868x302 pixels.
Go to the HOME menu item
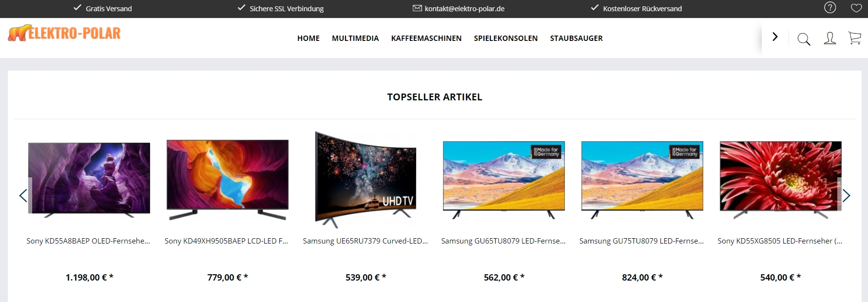click(x=309, y=38)
